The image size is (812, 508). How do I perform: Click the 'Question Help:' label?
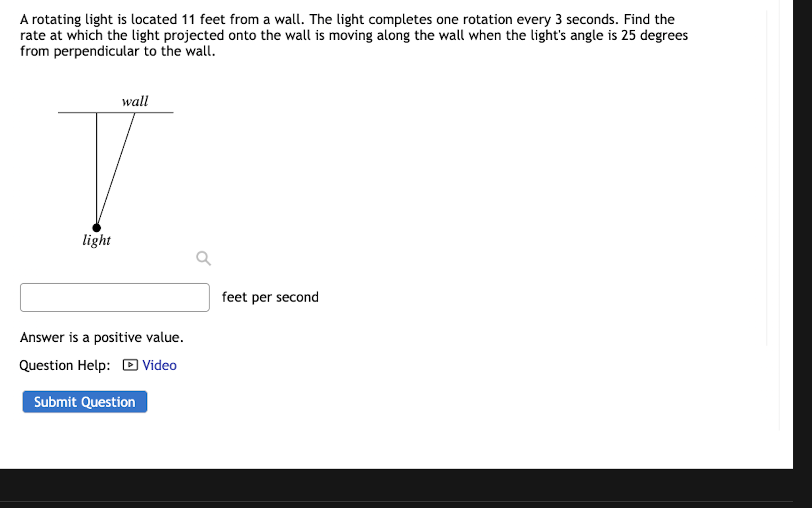click(x=65, y=365)
